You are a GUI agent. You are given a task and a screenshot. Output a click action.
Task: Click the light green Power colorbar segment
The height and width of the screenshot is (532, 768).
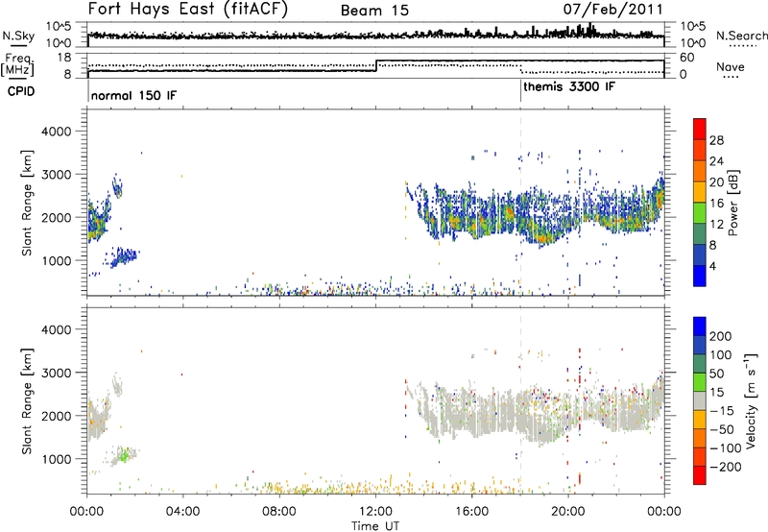pyautogui.click(x=700, y=212)
